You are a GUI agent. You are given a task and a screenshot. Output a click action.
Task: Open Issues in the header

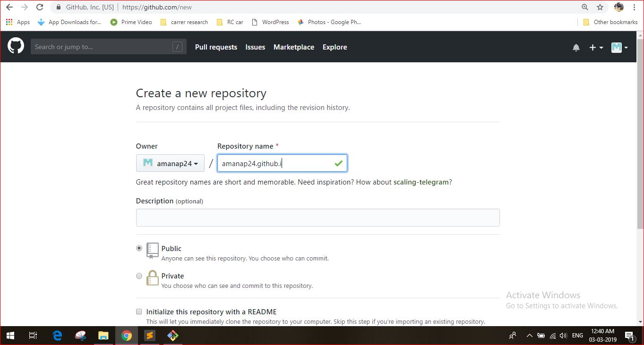tap(255, 47)
